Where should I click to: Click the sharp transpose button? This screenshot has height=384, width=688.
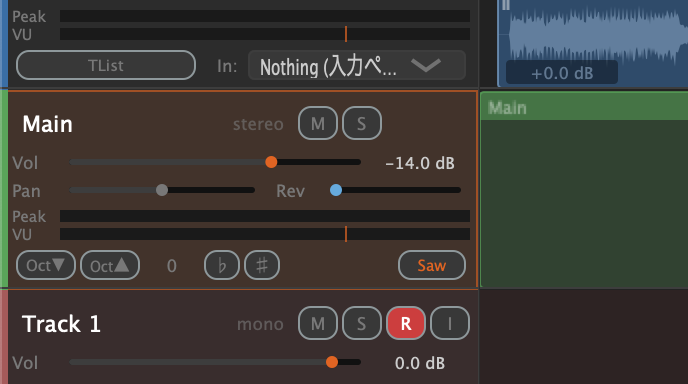click(262, 265)
